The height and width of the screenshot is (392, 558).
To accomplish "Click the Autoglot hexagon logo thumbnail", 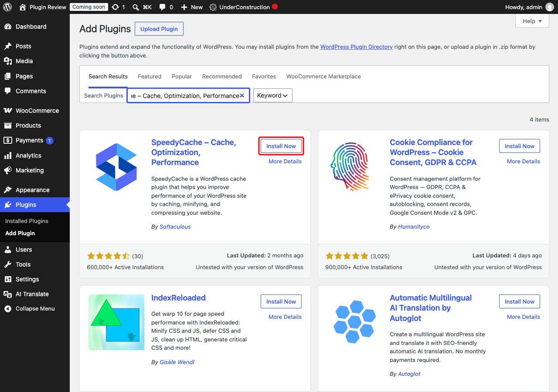I will pos(355,322).
